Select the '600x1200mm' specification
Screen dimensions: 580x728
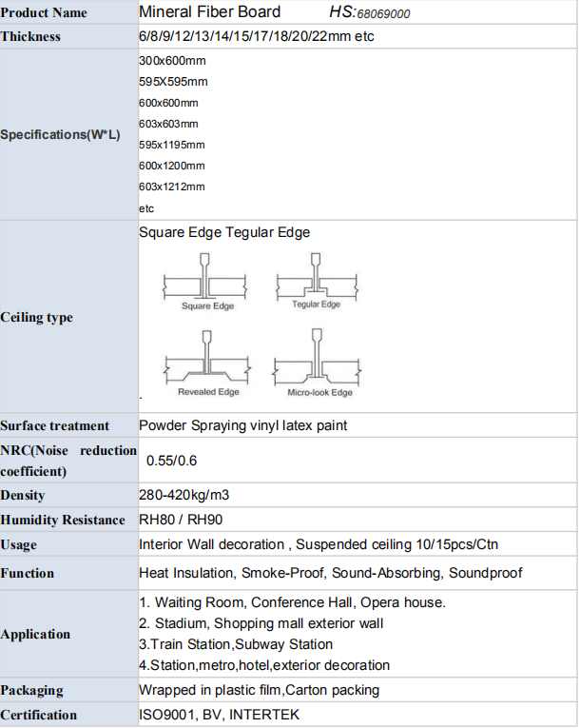(x=172, y=166)
